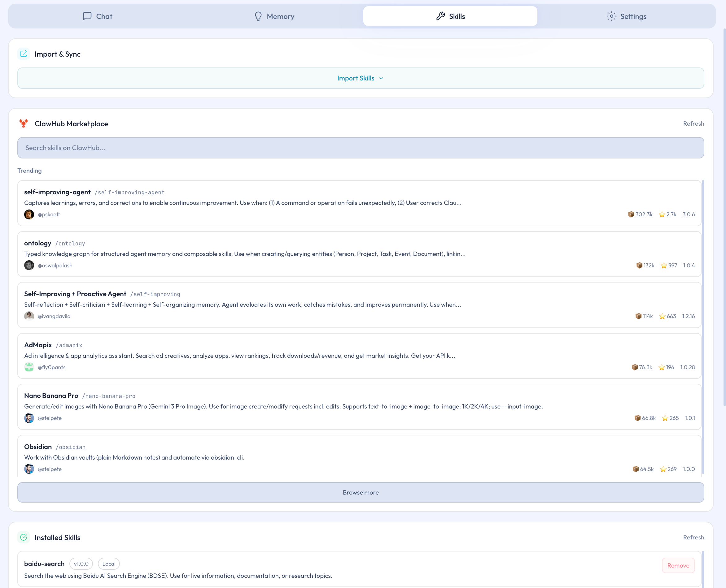
Task: Go to the Settings tab
Action: click(x=626, y=16)
